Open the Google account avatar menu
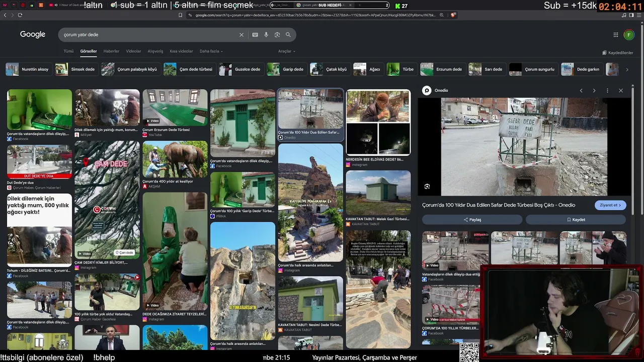The width and height of the screenshot is (644, 362). click(x=628, y=35)
